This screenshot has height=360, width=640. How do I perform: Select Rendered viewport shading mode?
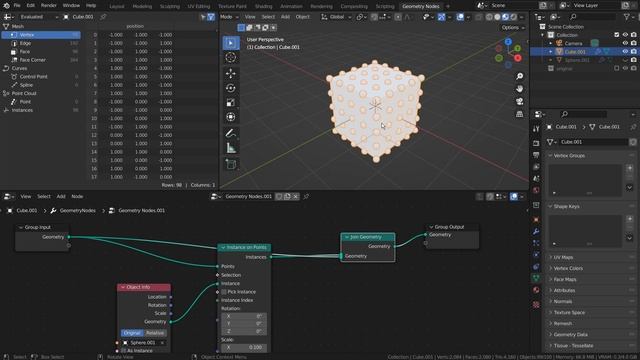click(x=513, y=17)
